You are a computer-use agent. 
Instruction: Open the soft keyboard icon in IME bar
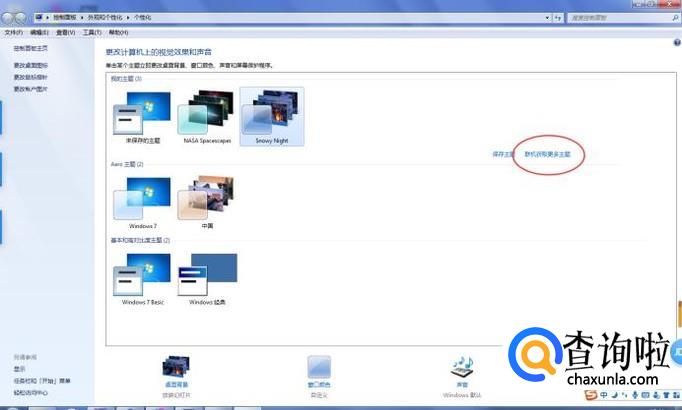pos(645,395)
